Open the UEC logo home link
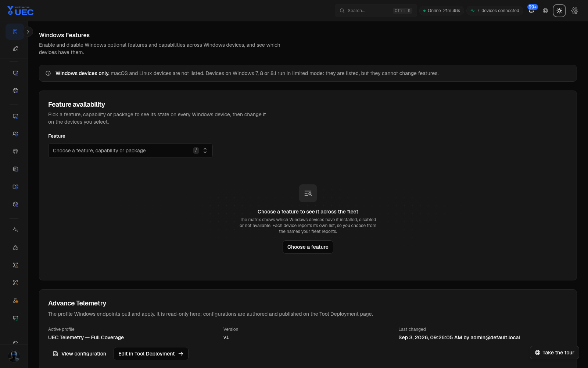Viewport: 588px width, 368px height. coord(21,11)
